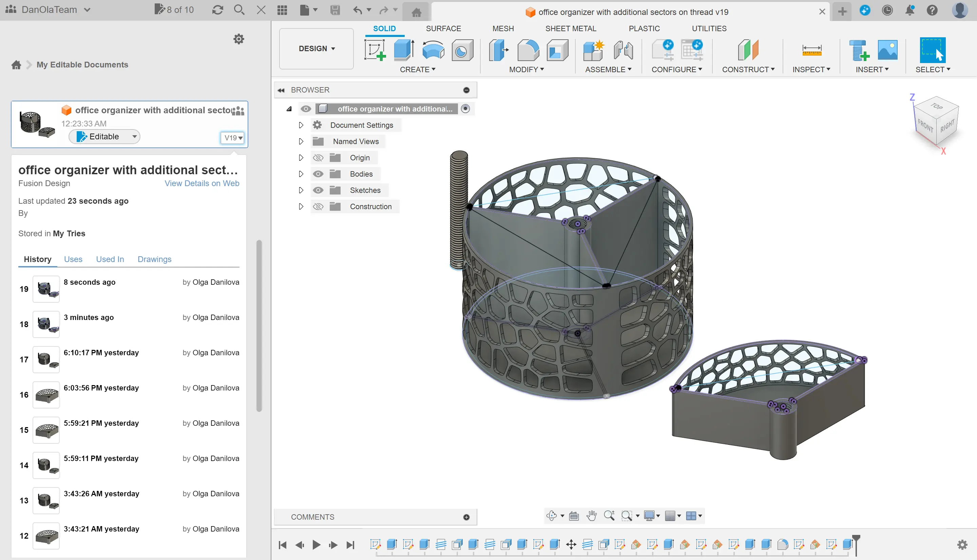Open a new design tab
The height and width of the screenshot is (560, 977).
pyautogui.click(x=842, y=11)
